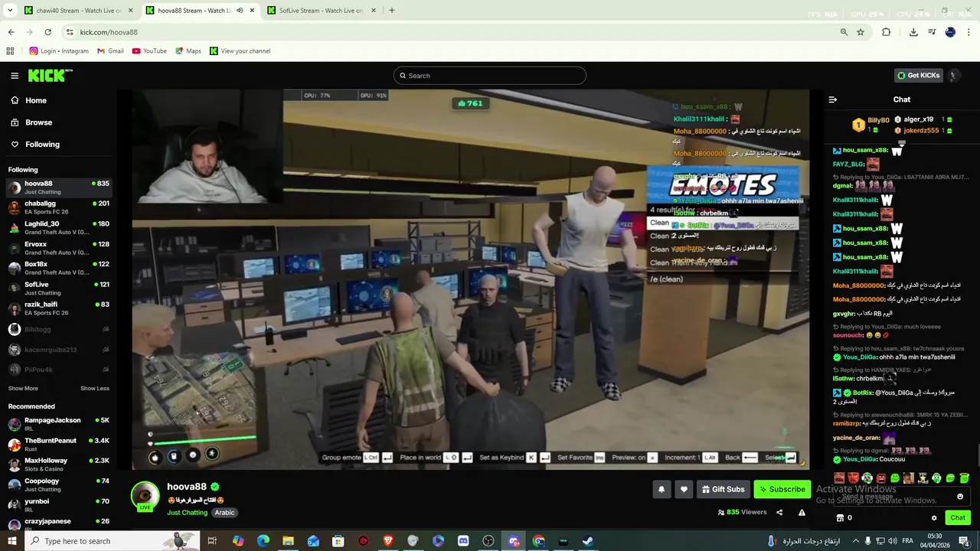Open SofLive channel in sidebar
This screenshot has width=980, height=551.
coord(58,289)
